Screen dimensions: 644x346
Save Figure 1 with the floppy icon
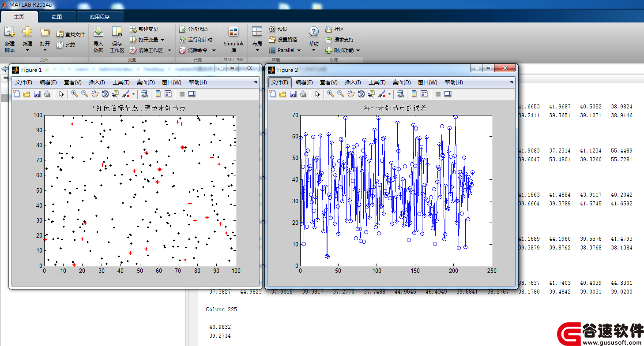37,94
